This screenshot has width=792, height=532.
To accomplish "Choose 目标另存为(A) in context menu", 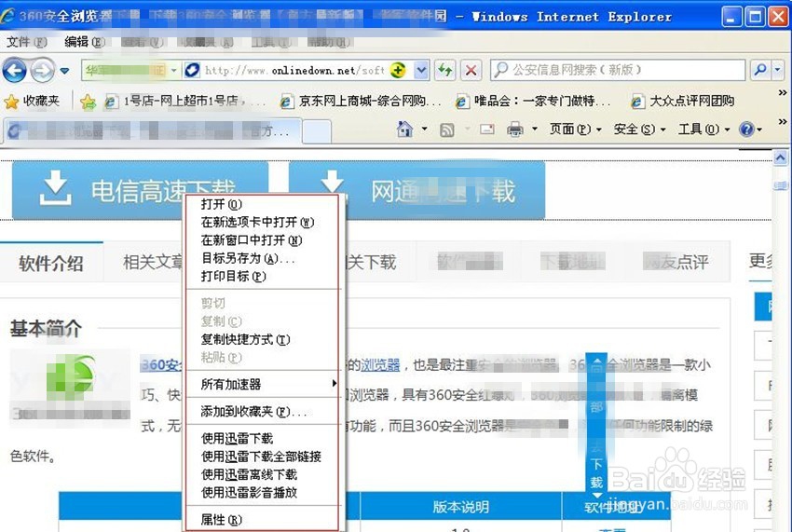I will tap(262, 259).
